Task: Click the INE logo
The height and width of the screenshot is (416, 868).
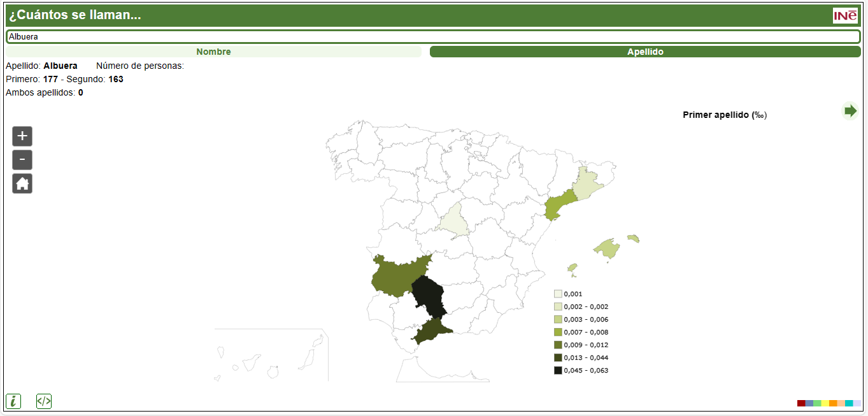Action: 845,14
